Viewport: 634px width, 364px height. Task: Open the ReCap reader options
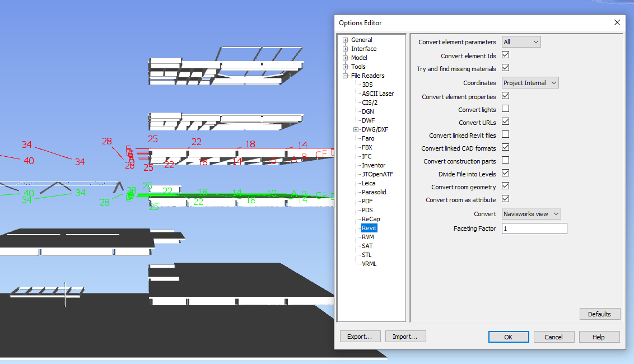click(370, 218)
